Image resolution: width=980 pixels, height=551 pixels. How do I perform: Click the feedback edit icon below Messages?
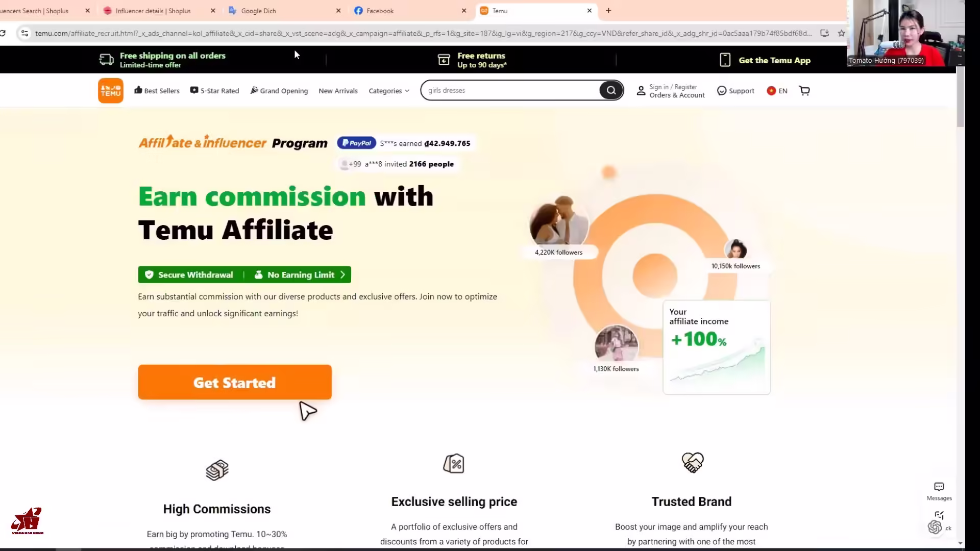point(939,515)
